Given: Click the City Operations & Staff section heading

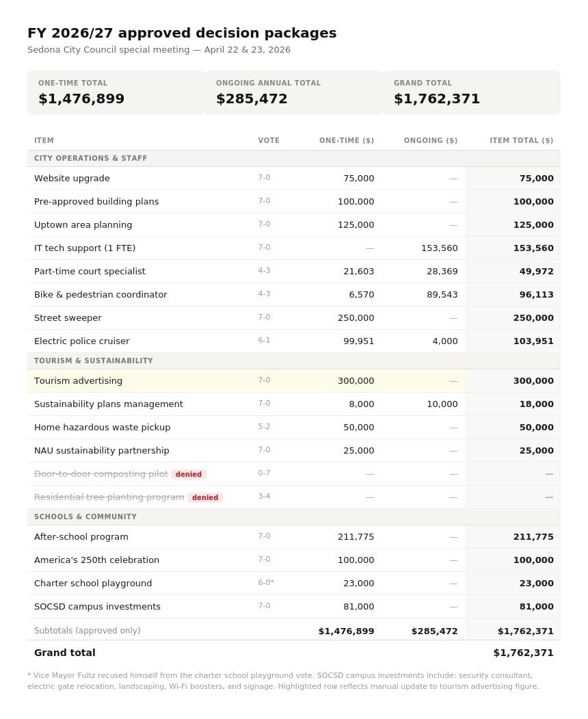Looking at the screenshot, I should click(x=91, y=158).
